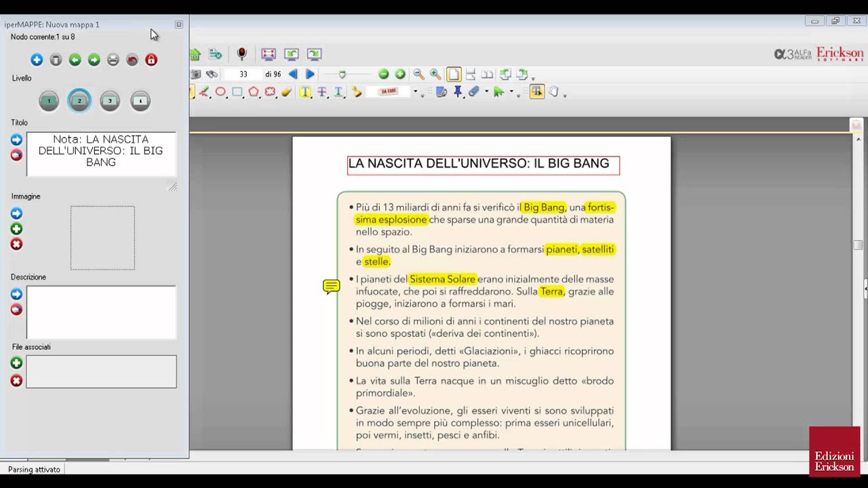This screenshot has width=868, height=488.
Task: Zoom in with magnifier plus icon
Action: [435, 75]
